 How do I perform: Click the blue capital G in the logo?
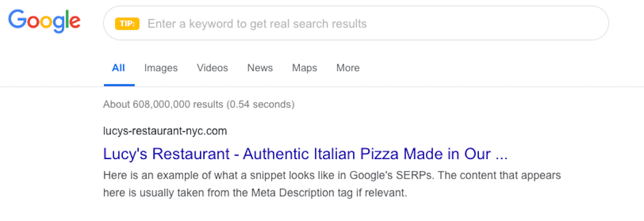(x=18, y=21)
